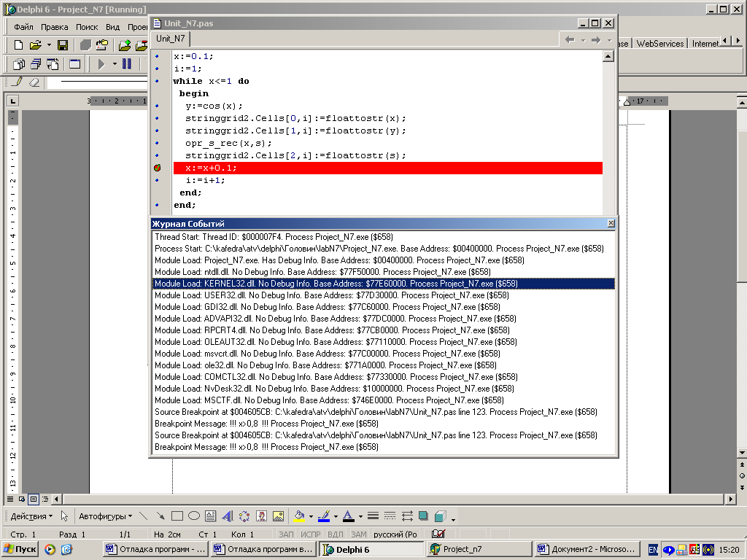Expand the Font Color dropdown arrow

(360, 516)
